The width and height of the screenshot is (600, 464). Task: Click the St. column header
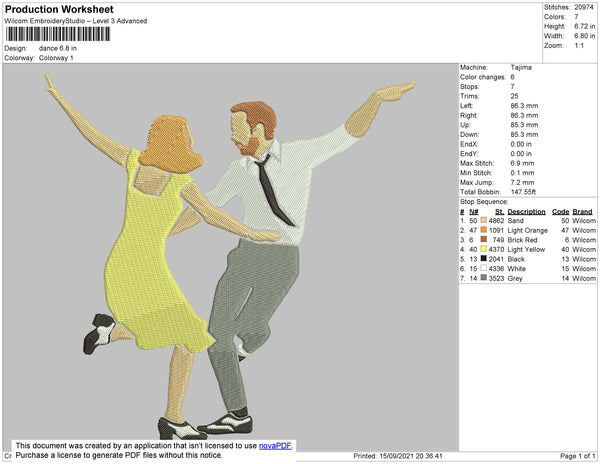499,212
